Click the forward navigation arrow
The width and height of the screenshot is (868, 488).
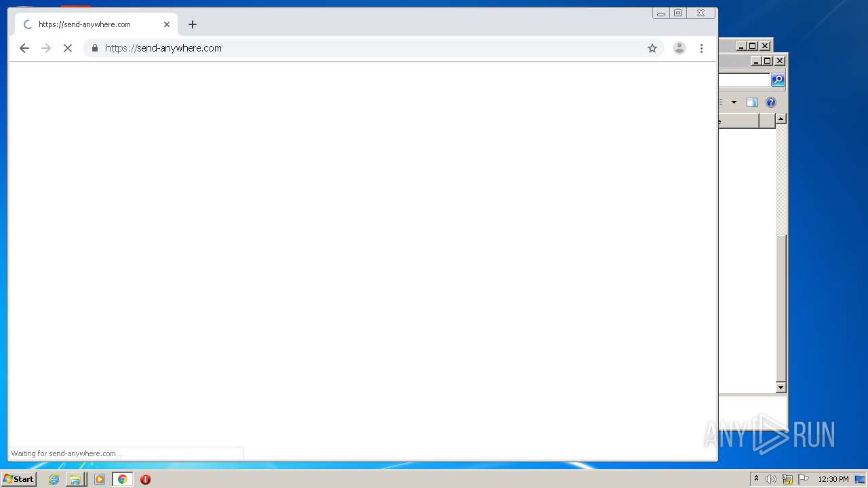click(x=46, y=48)
